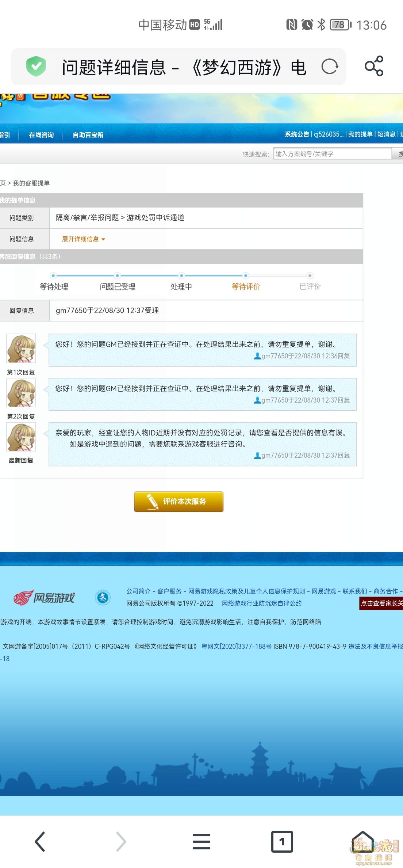Click the NetEase Games logo
Screen dimensions: 403x868
[x=44, y=598]
